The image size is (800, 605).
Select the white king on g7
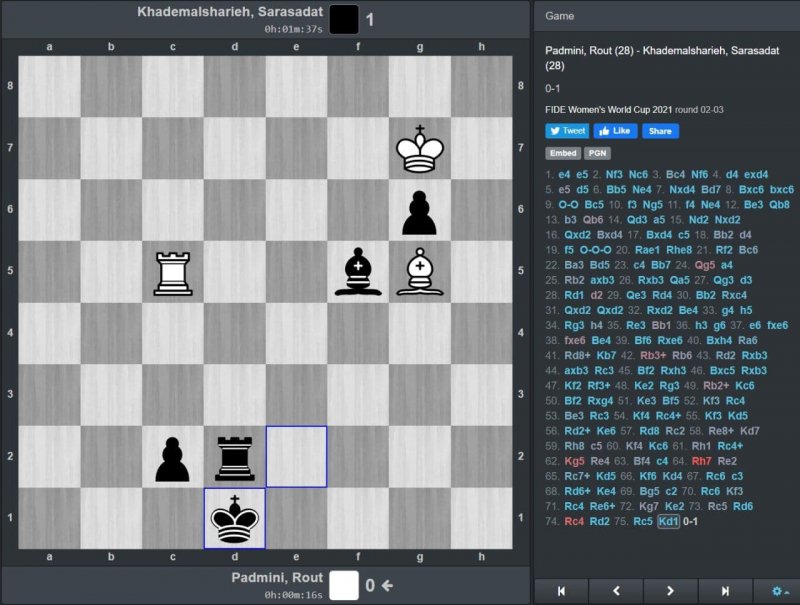420,149
